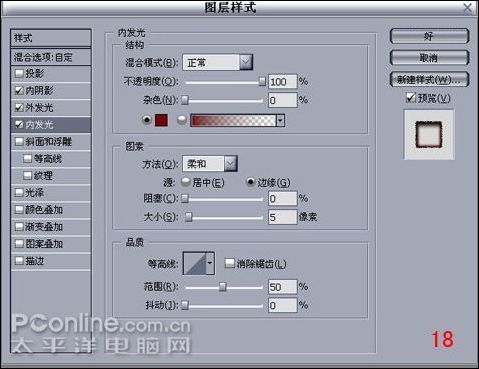Open the contour picker dropdown arrow
Screen dimensions: 479x369
tap(210, 263)
